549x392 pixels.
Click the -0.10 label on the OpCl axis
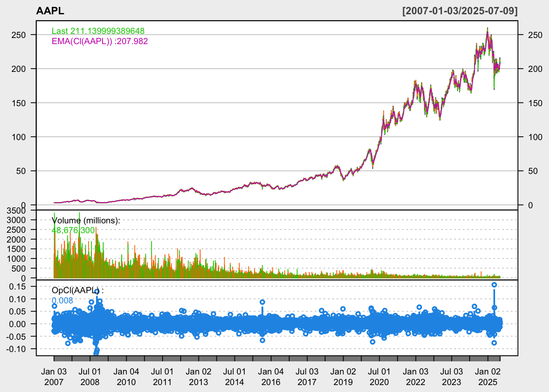pyautogui.click(x=16, y=349)
